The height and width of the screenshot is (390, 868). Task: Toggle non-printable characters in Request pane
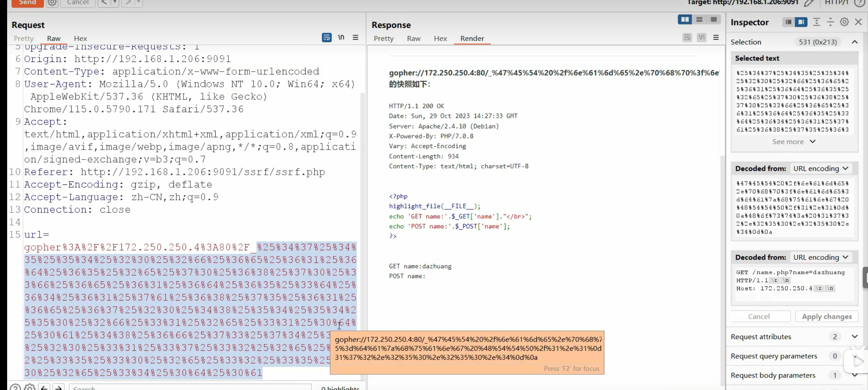[x=341, y=37]
